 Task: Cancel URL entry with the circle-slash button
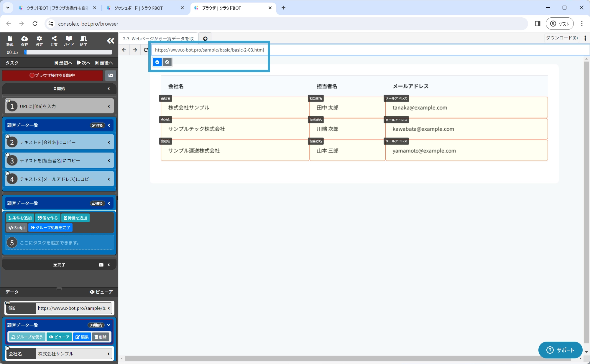(x=167, y=62)
